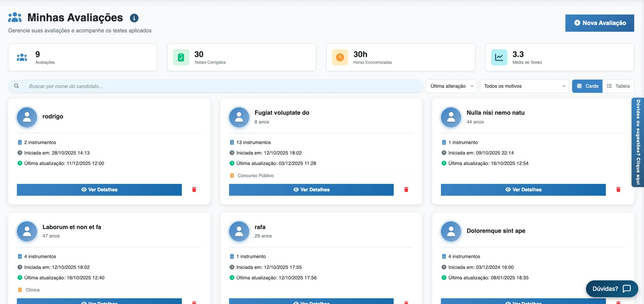Click the Testes Corrigidos clipboard icon

click(x=181, y=57)
